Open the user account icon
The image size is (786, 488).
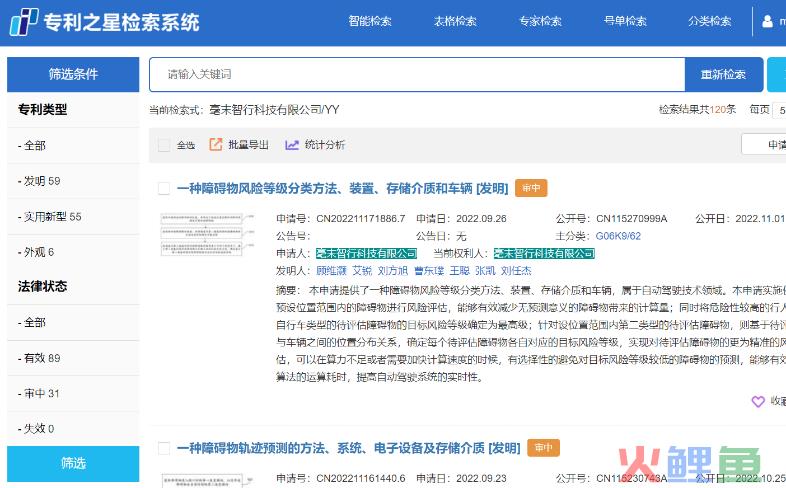(x=767, y=22)
